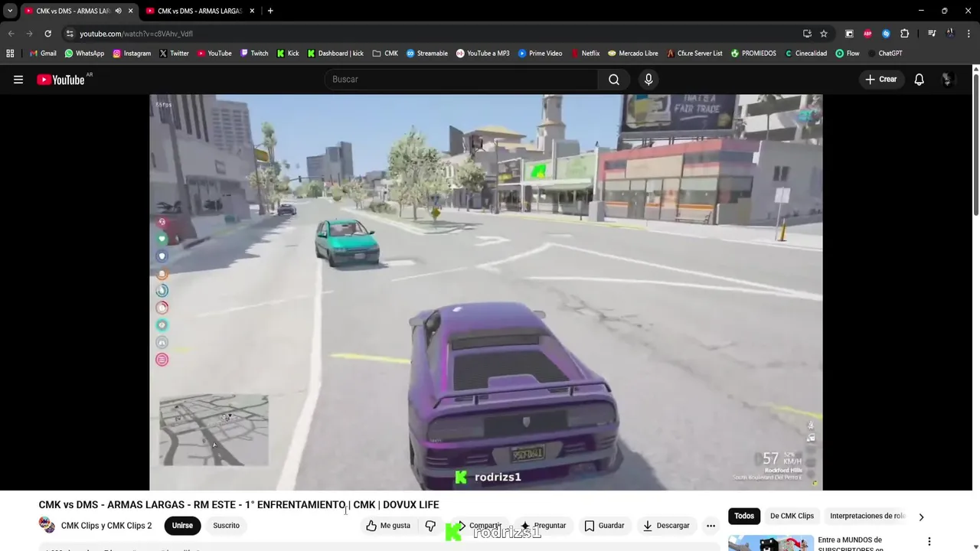Show more filter chips with right chevron
The image size is (980, 551).
tap(921, 517)
